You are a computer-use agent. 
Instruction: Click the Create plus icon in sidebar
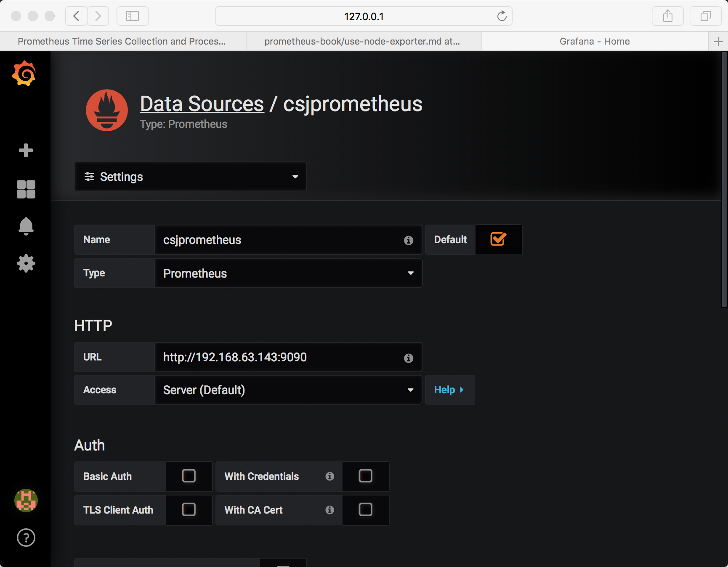26,151
